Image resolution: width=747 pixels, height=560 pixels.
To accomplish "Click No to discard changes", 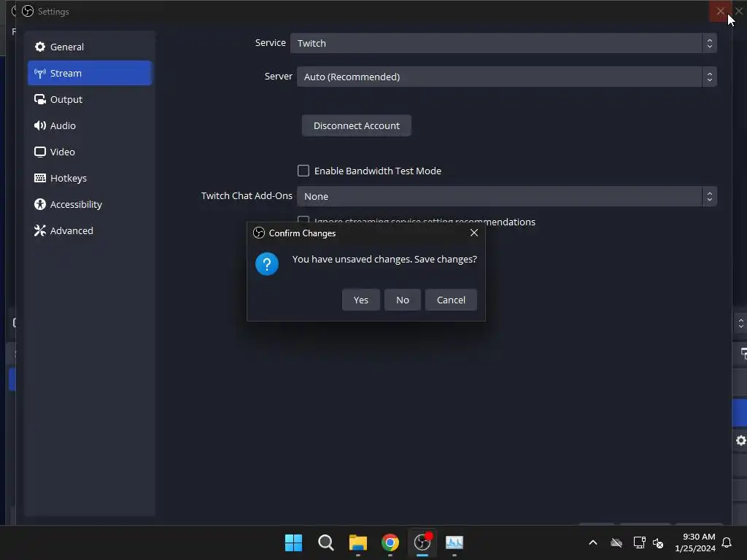I will pos(403,300).
